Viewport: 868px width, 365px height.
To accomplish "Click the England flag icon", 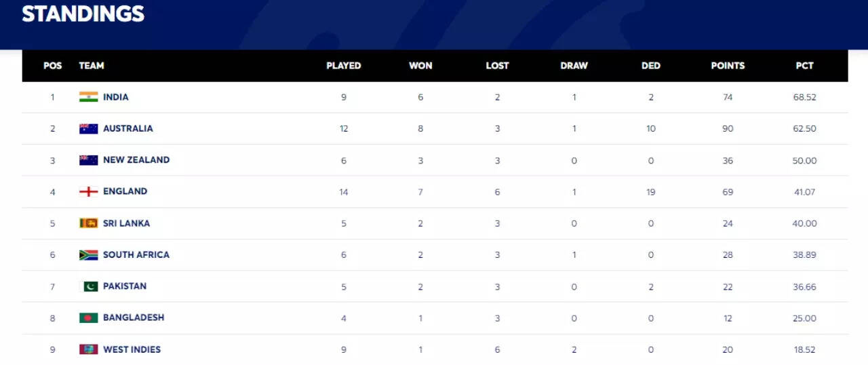I will (88, 191).
